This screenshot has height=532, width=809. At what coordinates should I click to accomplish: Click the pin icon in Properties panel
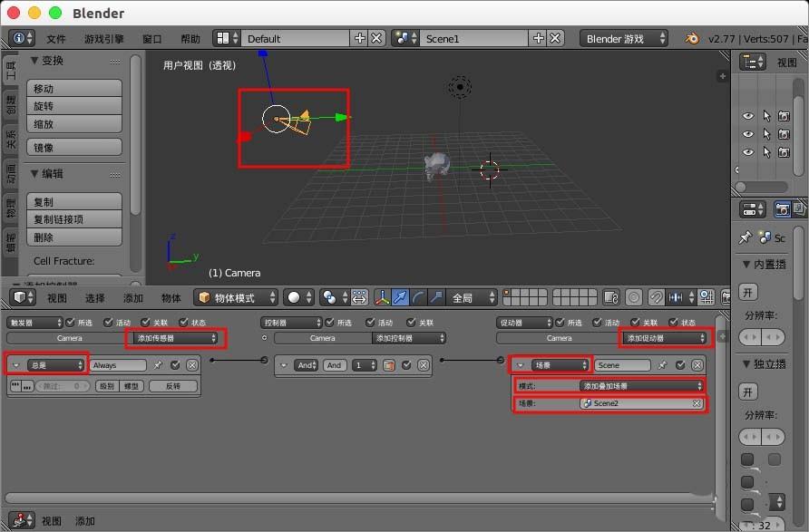point(746,238)
